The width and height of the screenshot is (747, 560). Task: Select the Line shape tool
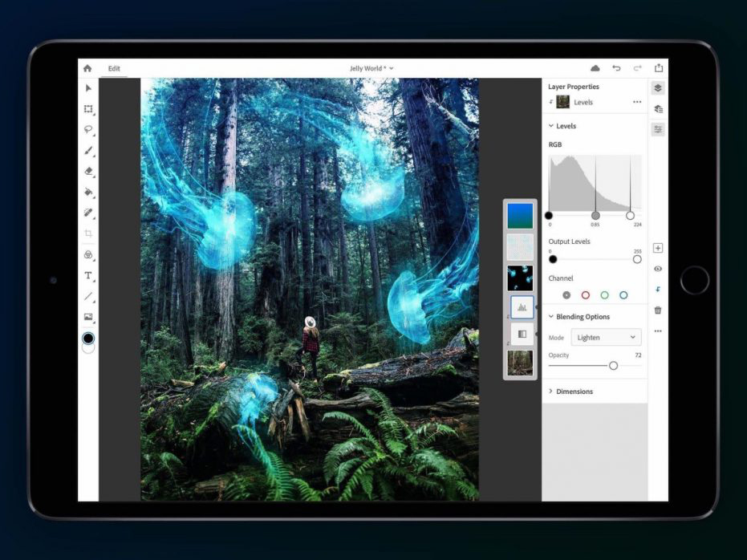(88, 296)
